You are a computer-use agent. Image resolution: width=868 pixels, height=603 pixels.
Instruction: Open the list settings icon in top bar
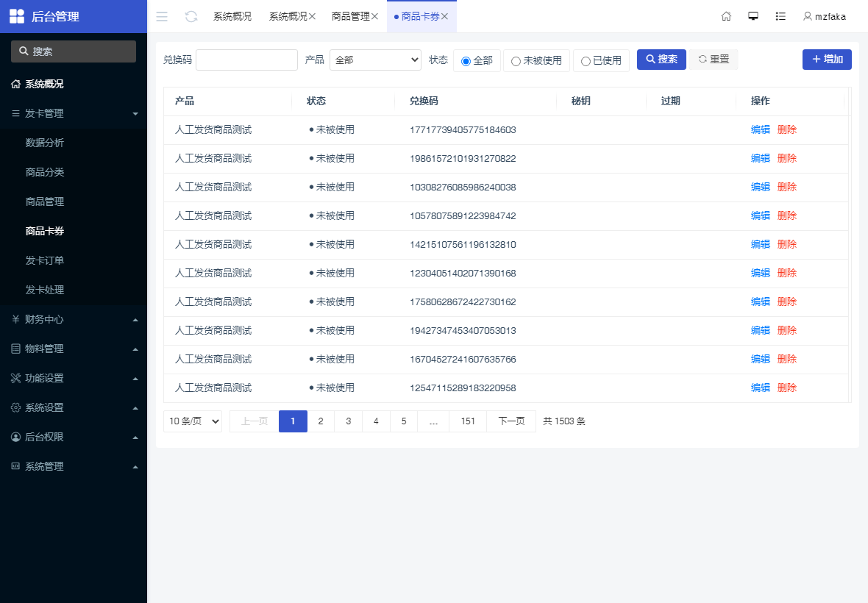tap(780, 16)
